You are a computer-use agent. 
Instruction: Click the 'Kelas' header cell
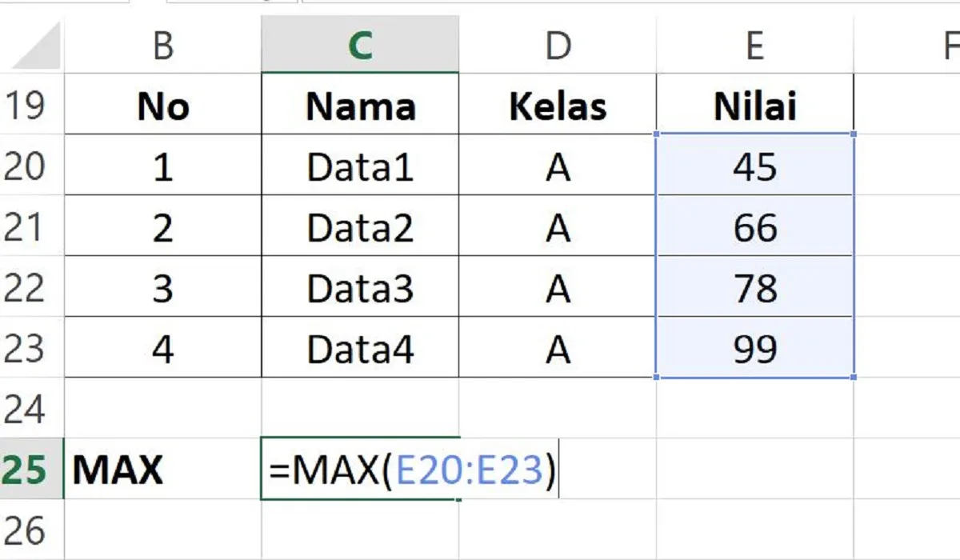(558, 105)
